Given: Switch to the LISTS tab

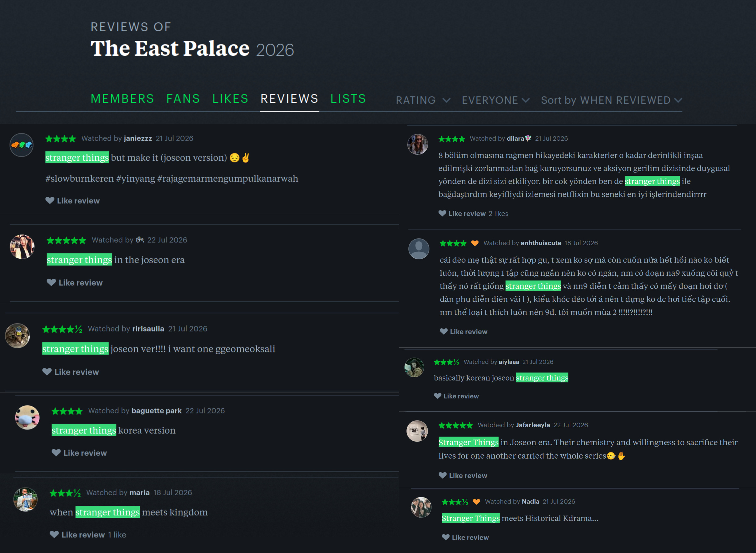Looking at the screenshot, I should coord(348,99).
